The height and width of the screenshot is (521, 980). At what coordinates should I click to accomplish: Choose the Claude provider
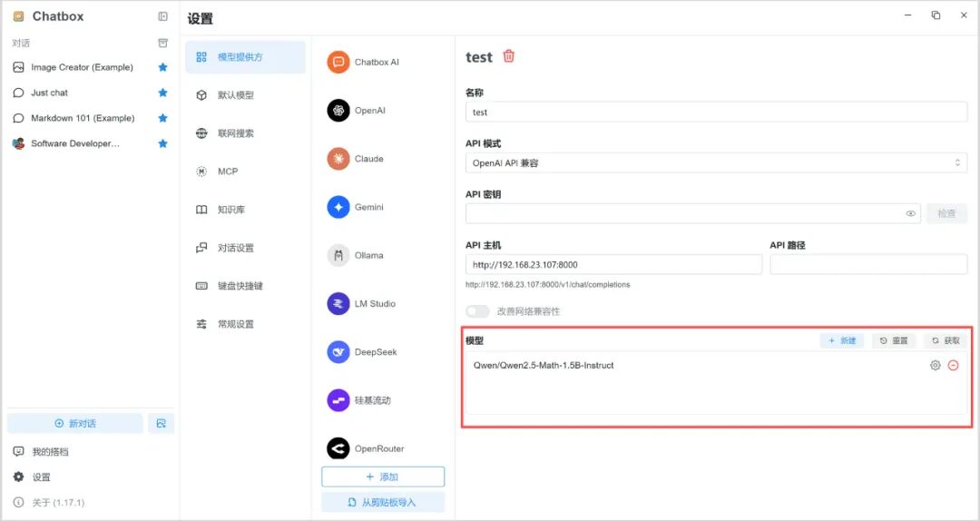point(383,159)
